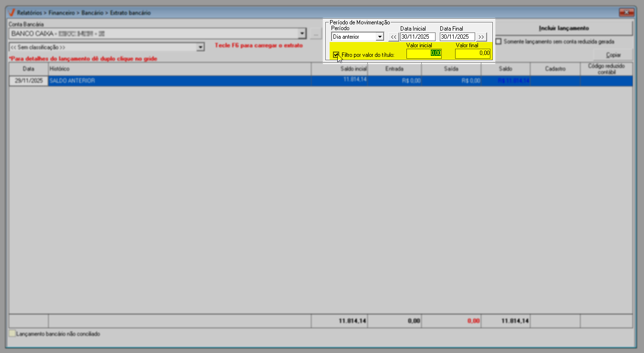
Task: Enable Somente lançamento sem conta reduzida gerada
Action: click(499, 42)
